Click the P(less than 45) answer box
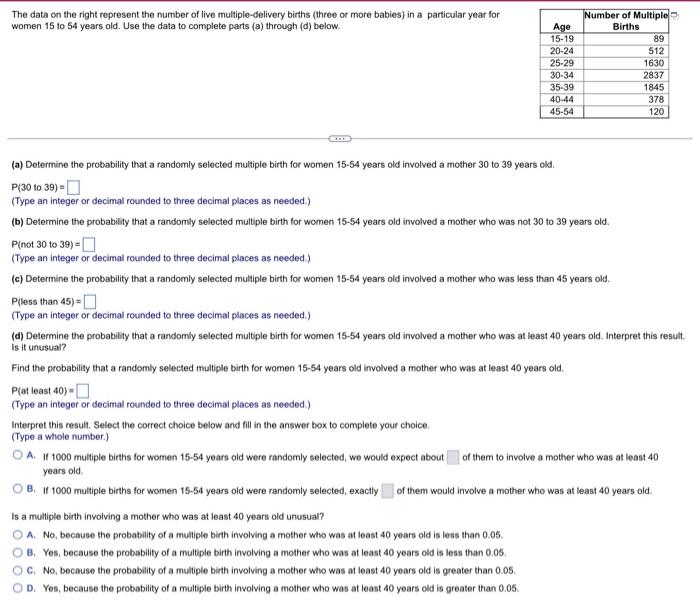 pyautogui.click(x=90, y=301)
